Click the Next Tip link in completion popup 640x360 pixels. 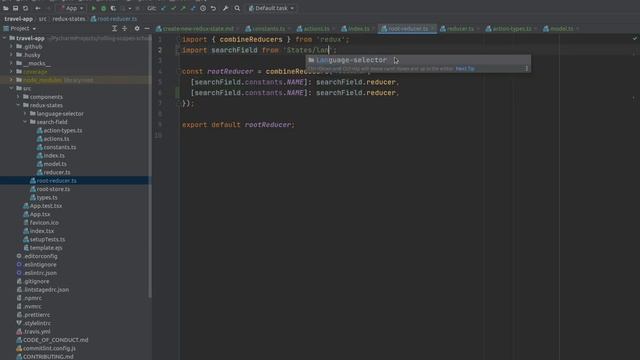pyautogui.click(x=465, y=69)
